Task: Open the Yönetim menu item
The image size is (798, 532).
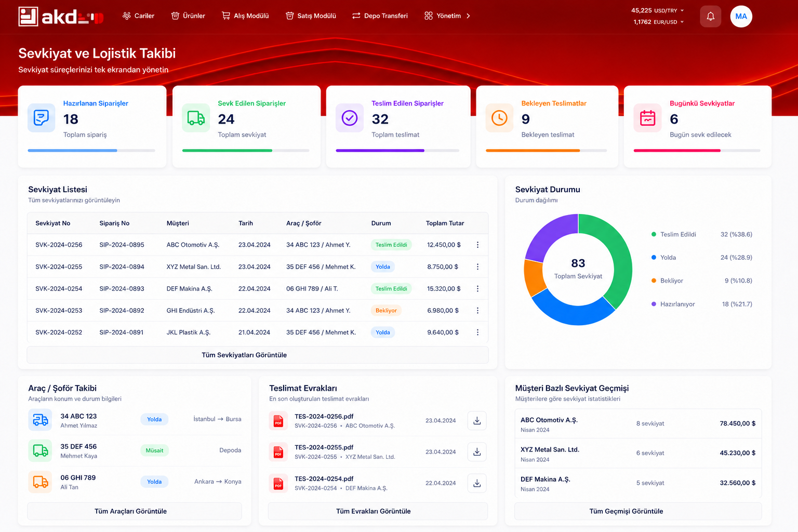Action: (443, 16)
